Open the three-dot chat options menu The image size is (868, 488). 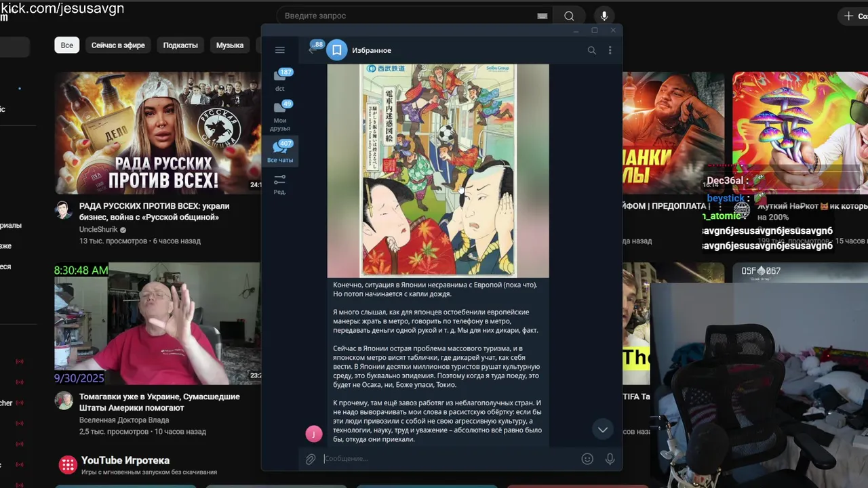[610, 50]
